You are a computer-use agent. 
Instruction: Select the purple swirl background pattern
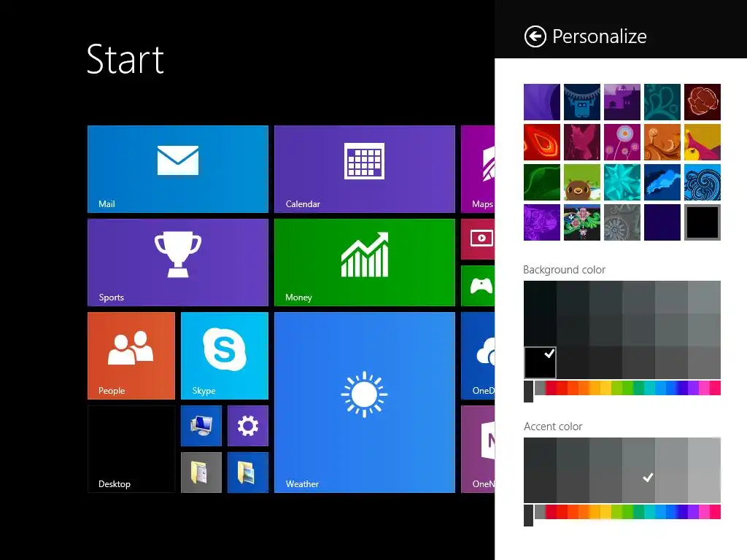pyautogui.click(x=542, y=102)
